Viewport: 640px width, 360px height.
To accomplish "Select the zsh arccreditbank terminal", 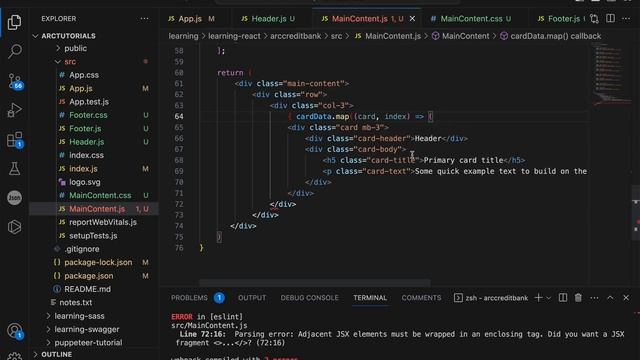I will coord(491,298).
